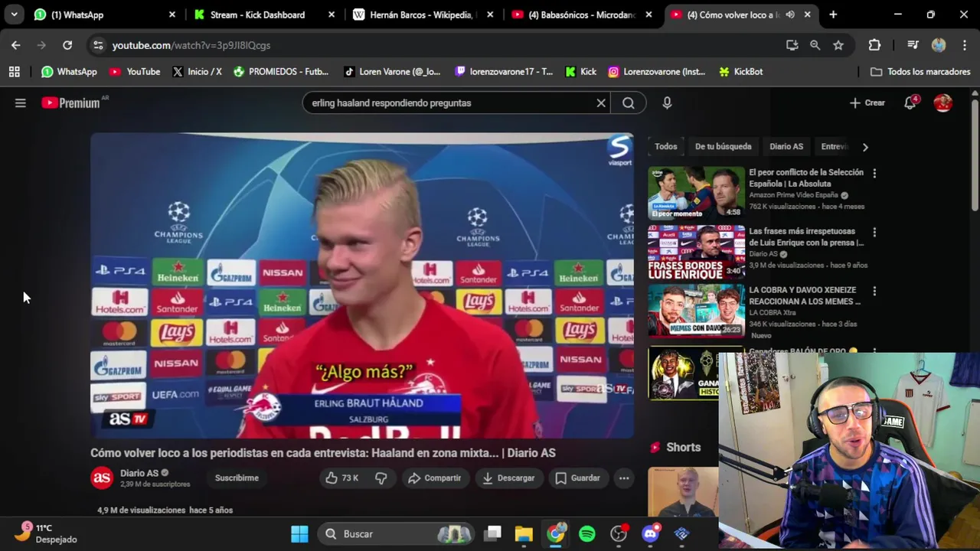Open the zoom indicator in address bar
Screen dimensions: 980x551
tap(815, 45)
